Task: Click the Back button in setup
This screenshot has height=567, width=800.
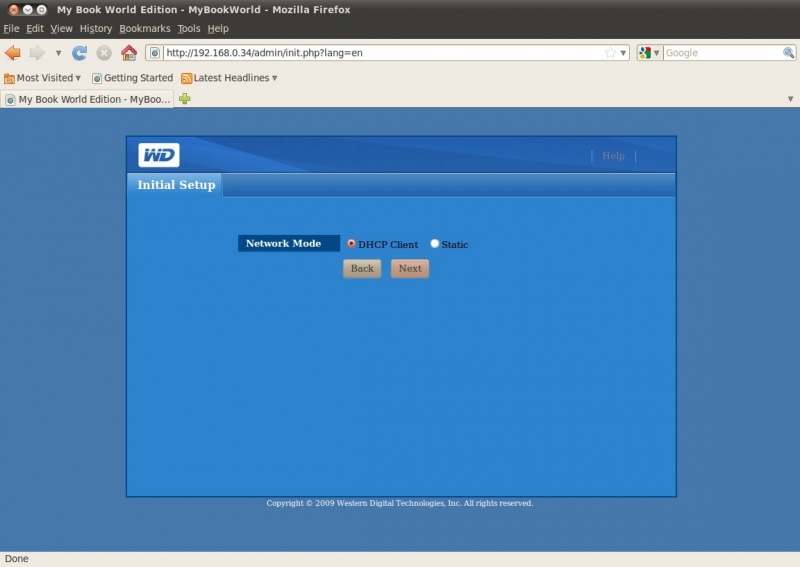Action: (362, 268)
